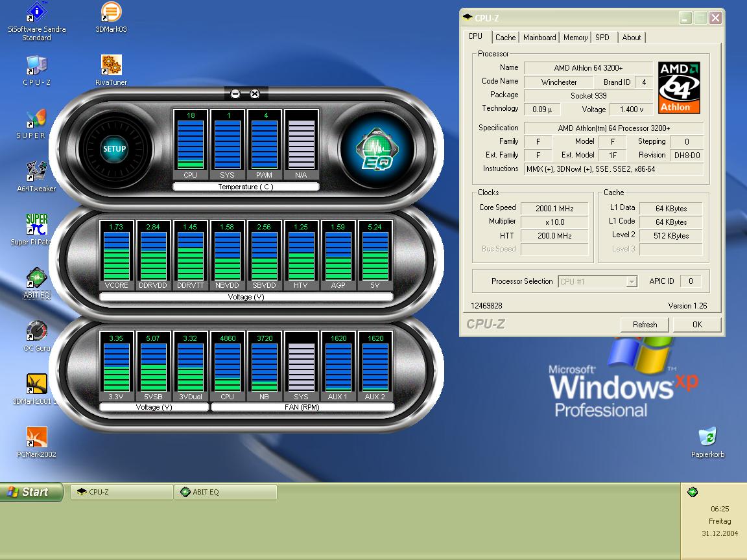This screenshot has width=747, height=560.
Task: Launch the 3DMark03 desktop shortcut
Action: [111, 13]
